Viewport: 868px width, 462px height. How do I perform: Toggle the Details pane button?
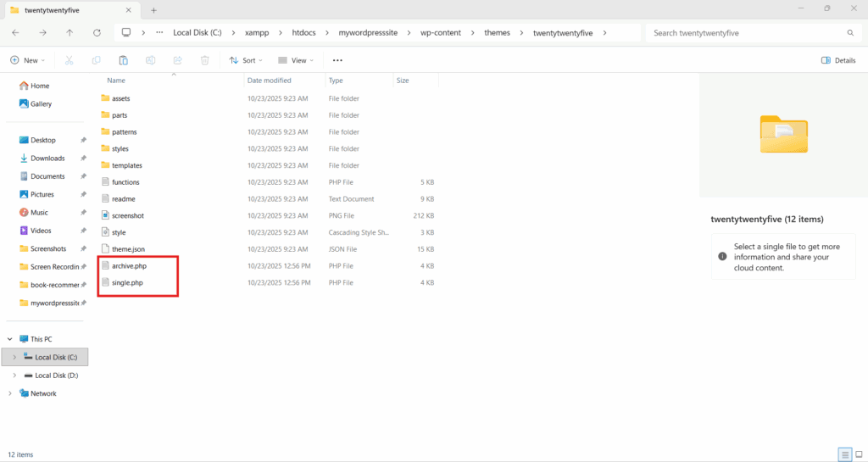point(838,60)
